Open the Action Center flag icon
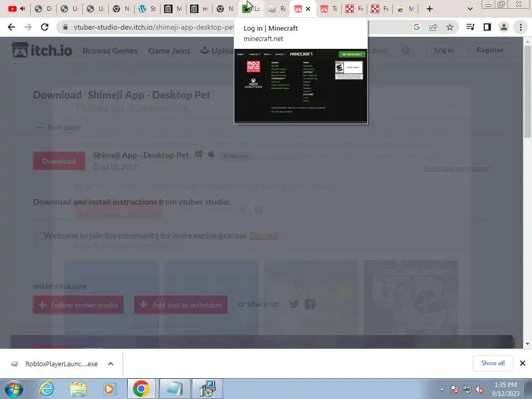 click(454, 389)
